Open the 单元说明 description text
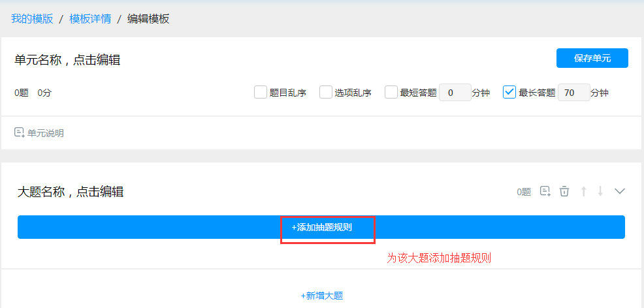Viewport: 644px width, 308px height. 46,133
